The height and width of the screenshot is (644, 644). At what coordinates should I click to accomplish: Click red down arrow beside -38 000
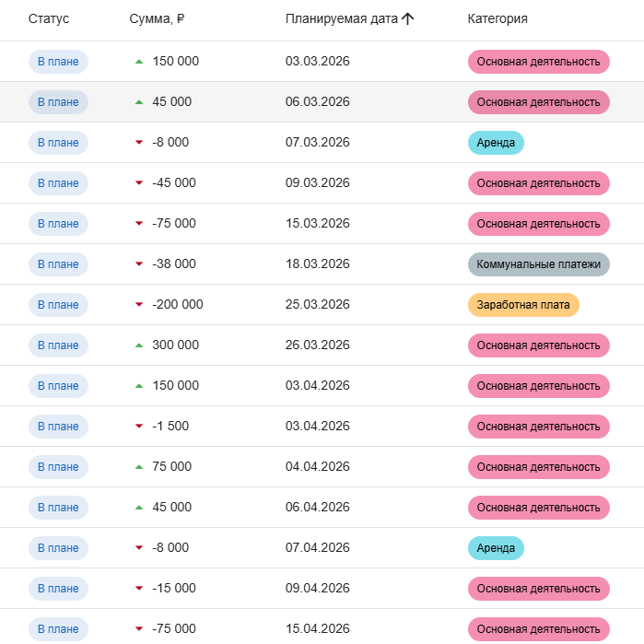click(139, 264)
